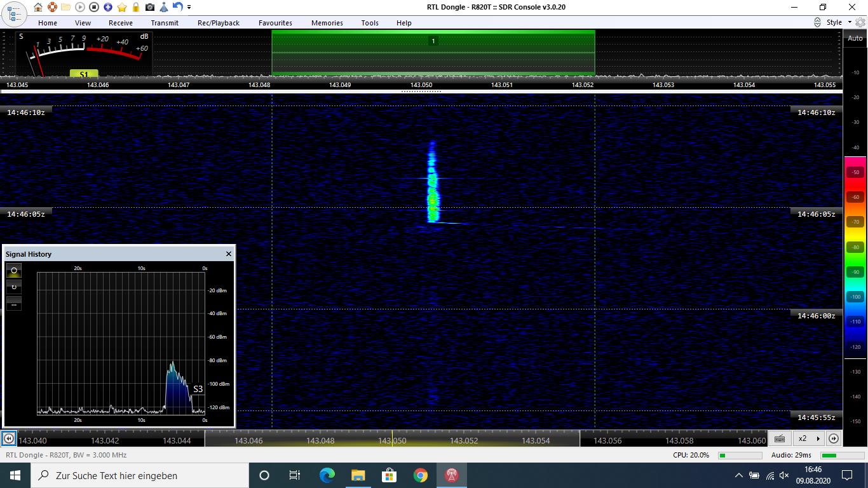Open the Style dropdown menu
The image size is (868, 488).
tap(837, 22)
